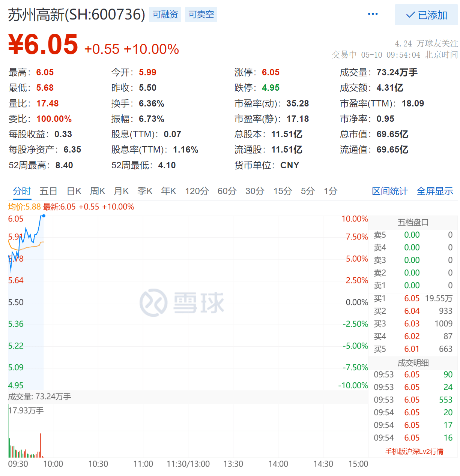
Task: Click the 委比 value 100.00%
Action: tap(54, 119)
